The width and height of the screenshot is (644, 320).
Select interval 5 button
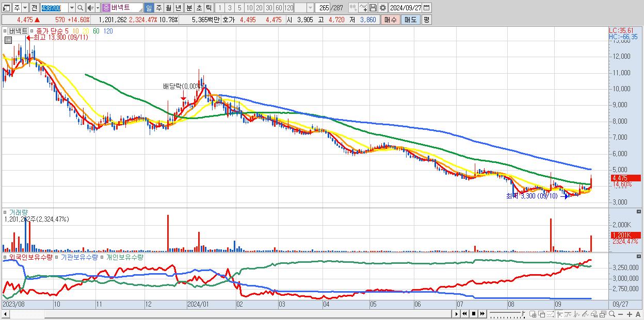[239, 8]
